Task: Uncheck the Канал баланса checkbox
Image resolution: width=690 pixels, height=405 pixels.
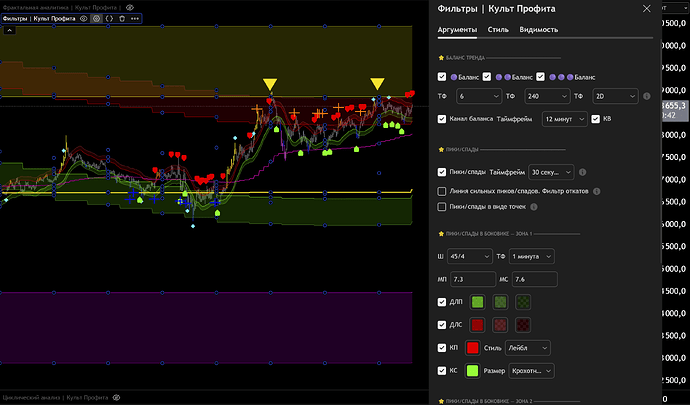Action: (x=443, y=119)
